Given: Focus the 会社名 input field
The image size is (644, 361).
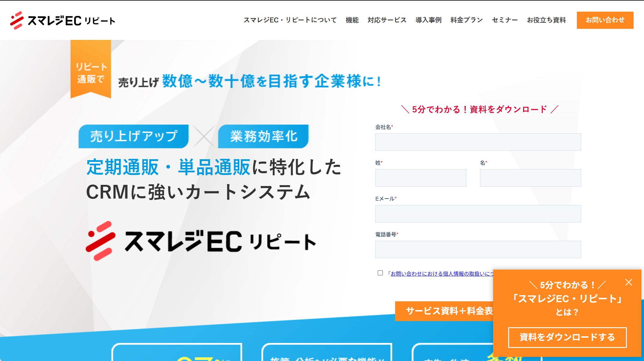Looking at the screenshot, I should (x=478, y=142).
